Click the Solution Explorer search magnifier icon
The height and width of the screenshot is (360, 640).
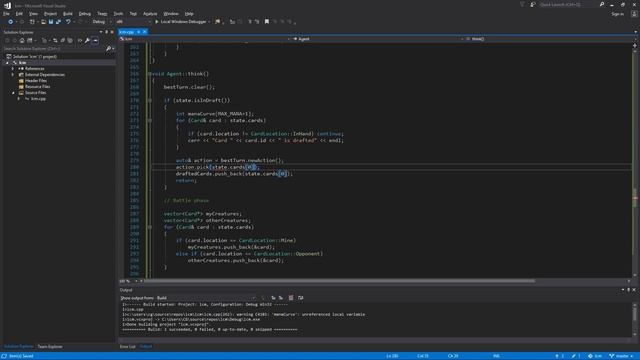pyautogui.click(x=109, y=49)
